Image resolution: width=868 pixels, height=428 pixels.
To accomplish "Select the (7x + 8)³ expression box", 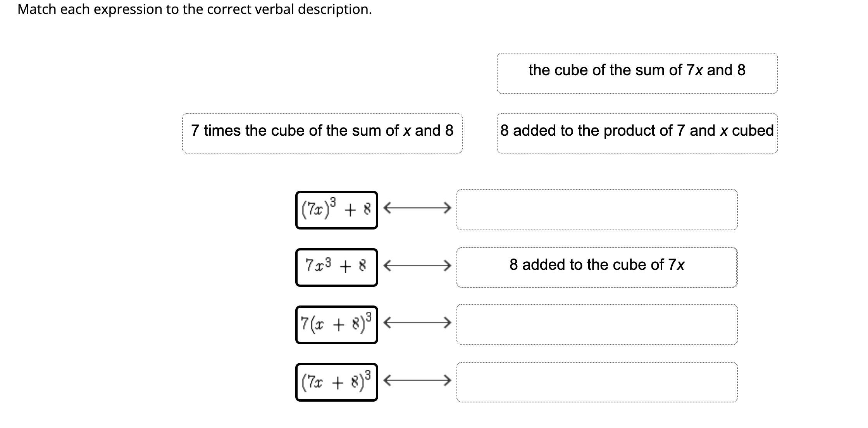I will 336,382.
